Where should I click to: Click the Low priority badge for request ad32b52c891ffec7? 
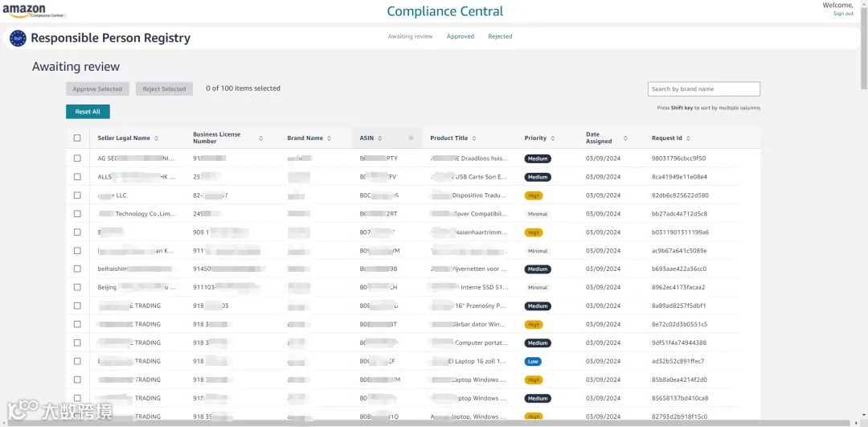pos(533,361)
